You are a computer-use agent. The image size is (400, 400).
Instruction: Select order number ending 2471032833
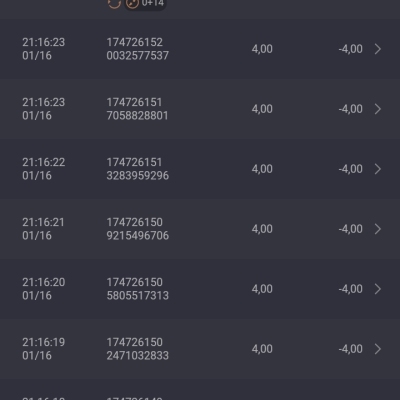pos(138,349)
